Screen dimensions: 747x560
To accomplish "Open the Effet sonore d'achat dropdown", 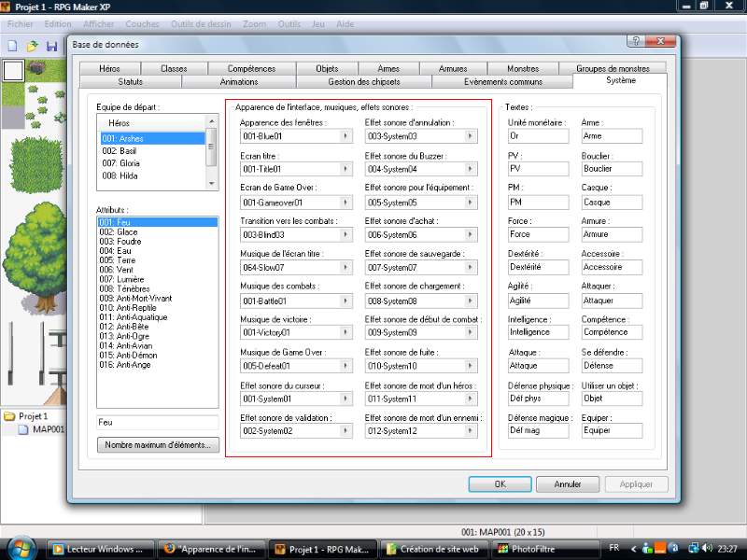I will click(x=472, y=235).
